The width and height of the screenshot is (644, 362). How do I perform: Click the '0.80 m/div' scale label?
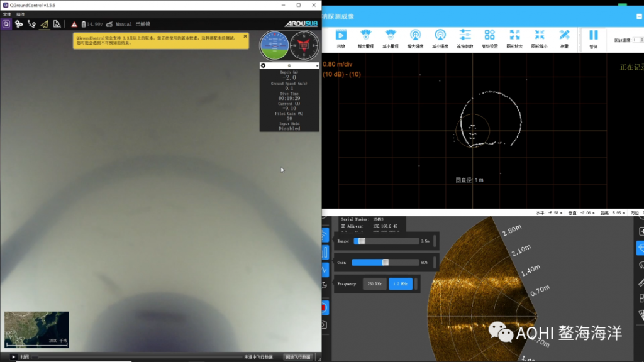pyautogui.click(x=338, y=65)
